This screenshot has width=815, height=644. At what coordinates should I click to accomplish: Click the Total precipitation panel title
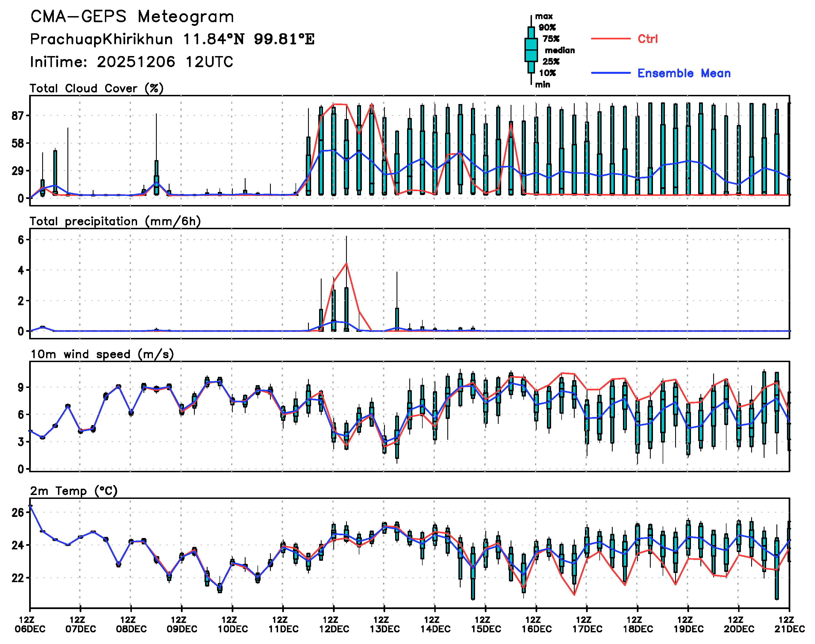(x=115, y=221)
